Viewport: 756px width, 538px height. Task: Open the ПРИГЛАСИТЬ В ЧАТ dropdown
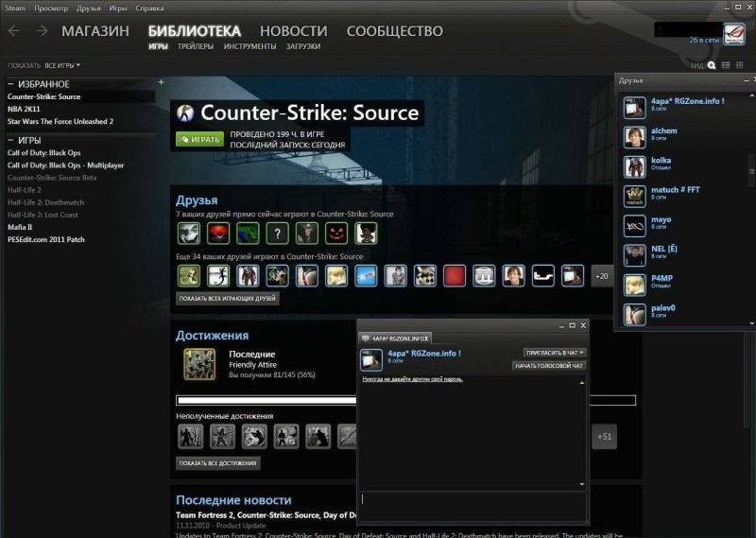click(x=555, y=353)
